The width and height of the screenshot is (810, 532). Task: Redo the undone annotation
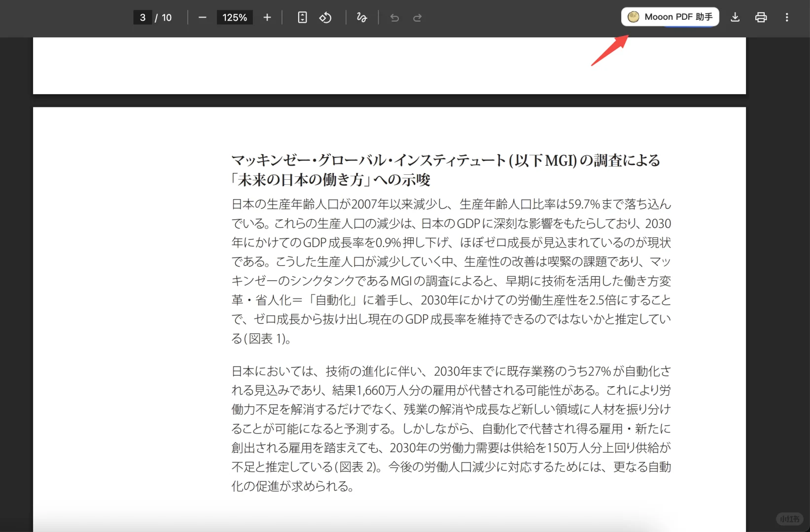418,17
